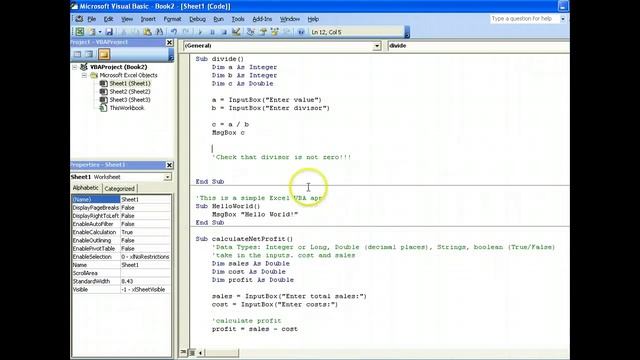Collapse the VBAProject (Book2) tree node
This screenshot has width=640, height=360.
[x=75, y=67]
